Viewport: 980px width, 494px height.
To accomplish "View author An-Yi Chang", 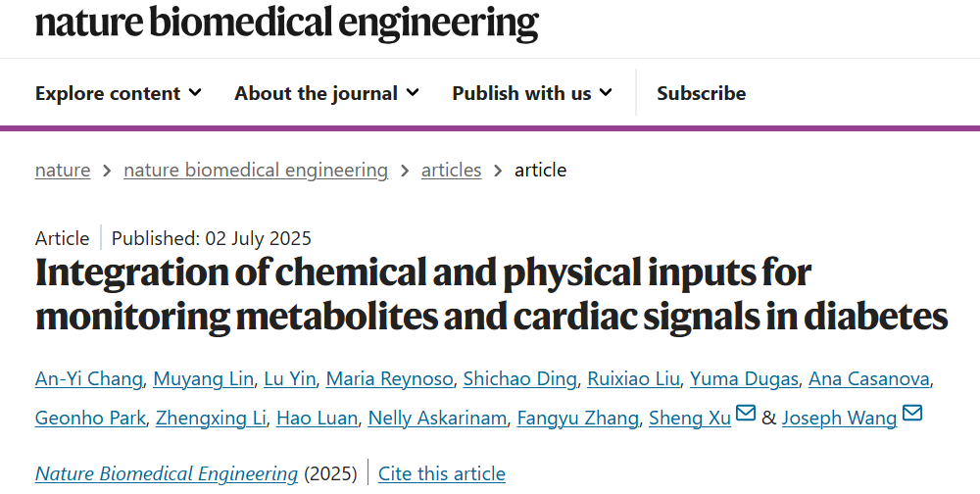I will pyautogui.click(x=90, y=378).
